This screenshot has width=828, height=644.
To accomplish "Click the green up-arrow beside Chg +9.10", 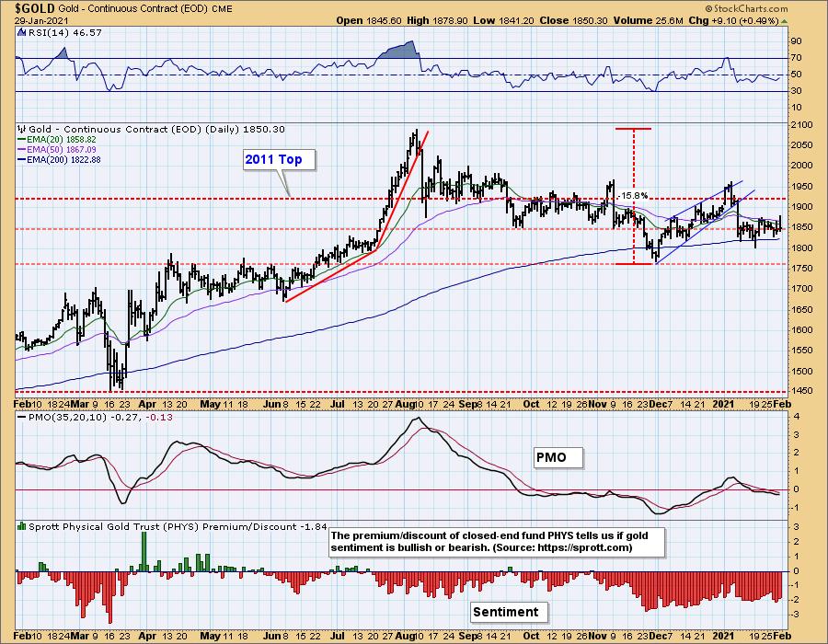I will coord(784,21).
